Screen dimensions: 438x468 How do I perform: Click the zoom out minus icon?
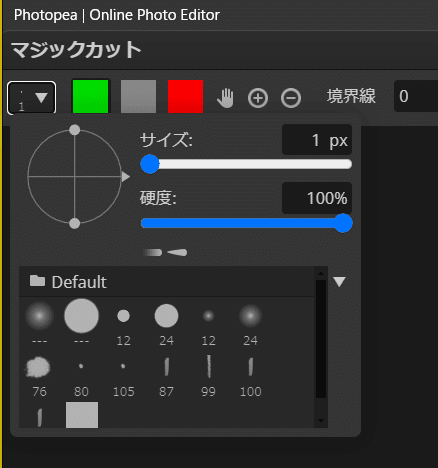pyautogui.click(x=291, y=98)
